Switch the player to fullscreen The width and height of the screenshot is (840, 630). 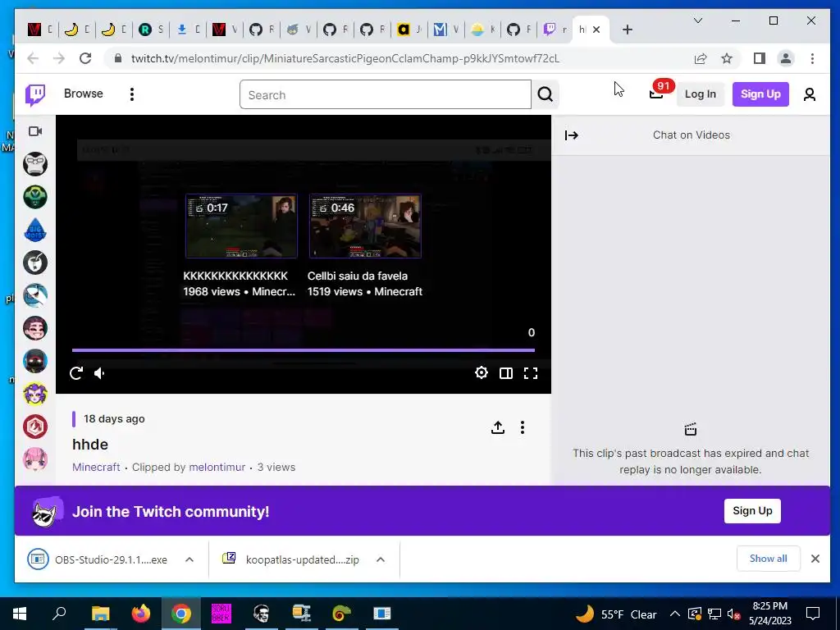pos(531,373)
